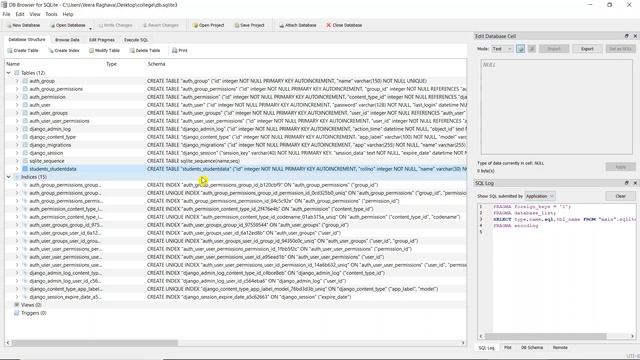Click the Apply button
The width and height of the screenshot is (640, 360).
click(620, 167)
